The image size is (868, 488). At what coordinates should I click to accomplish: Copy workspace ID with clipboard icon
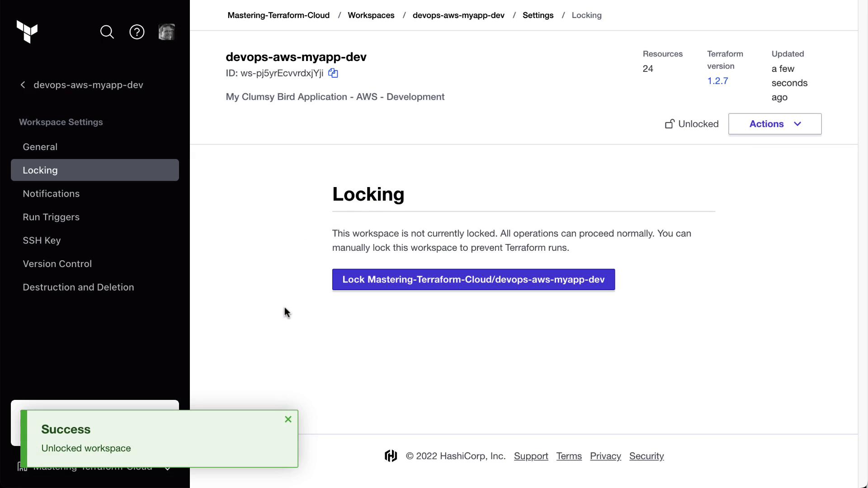[x=333, y=73]
